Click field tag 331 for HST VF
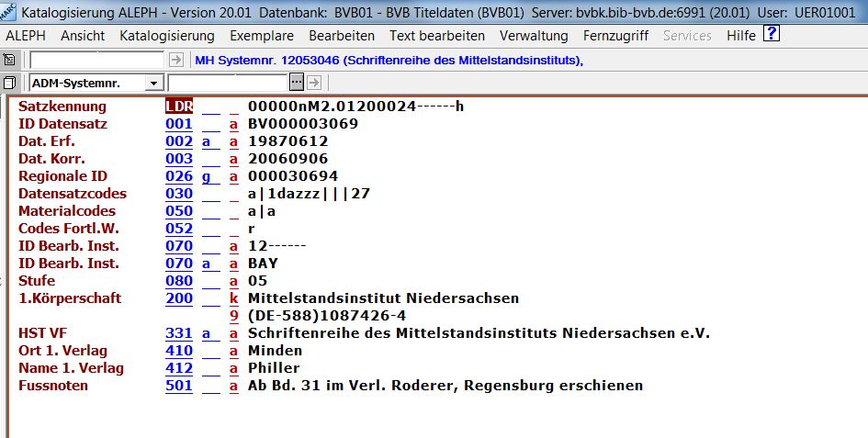This screenshot has width=868, height=438. (178, 333)
